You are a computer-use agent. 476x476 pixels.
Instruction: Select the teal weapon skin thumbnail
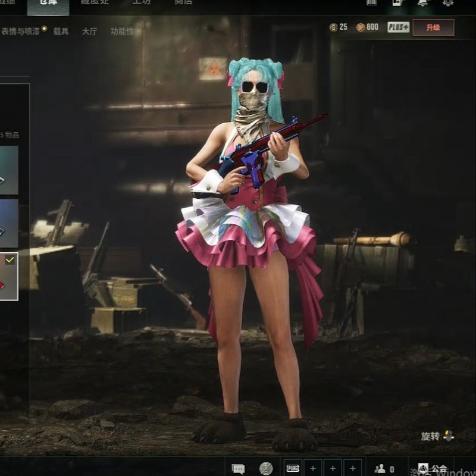click(9, 170)
